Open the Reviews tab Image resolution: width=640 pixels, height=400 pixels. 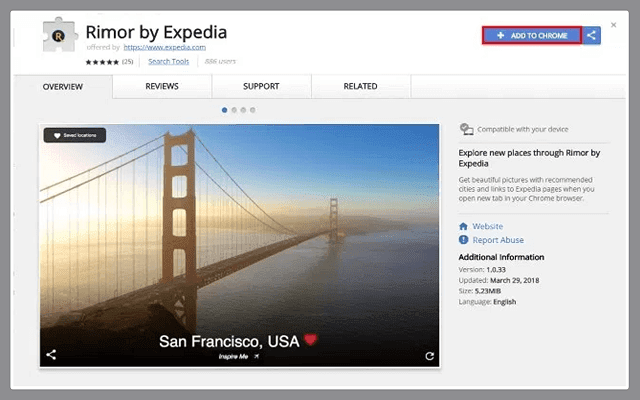coord(162,87)
